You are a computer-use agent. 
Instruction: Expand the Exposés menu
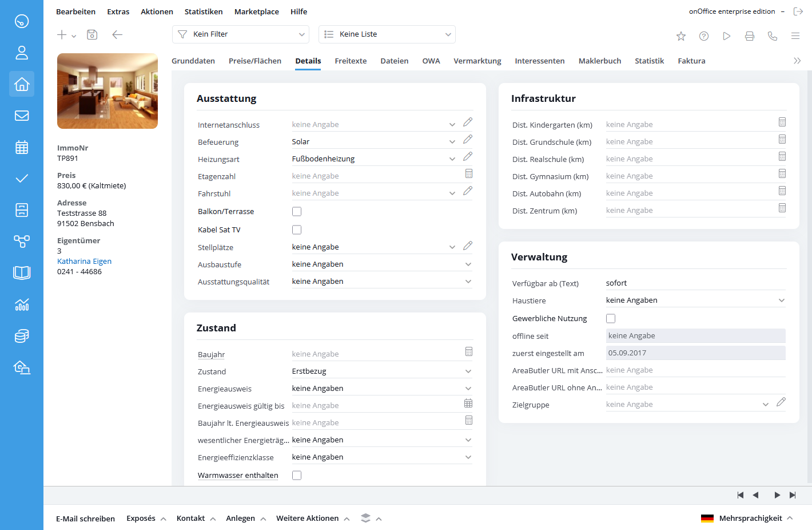point(146,519)
